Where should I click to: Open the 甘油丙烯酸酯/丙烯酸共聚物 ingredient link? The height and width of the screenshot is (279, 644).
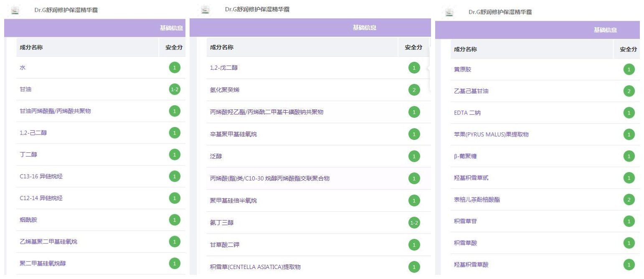click(55, 111)
